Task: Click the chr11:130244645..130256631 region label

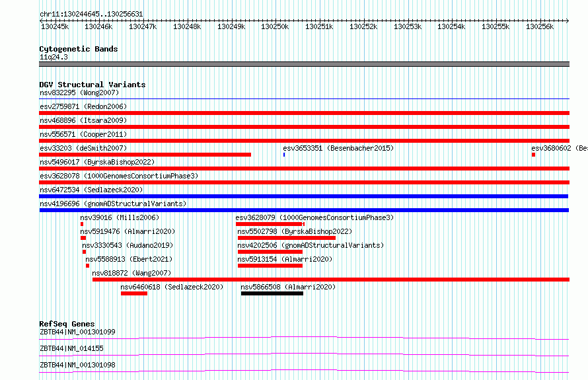Action: (x=91, y=14)
